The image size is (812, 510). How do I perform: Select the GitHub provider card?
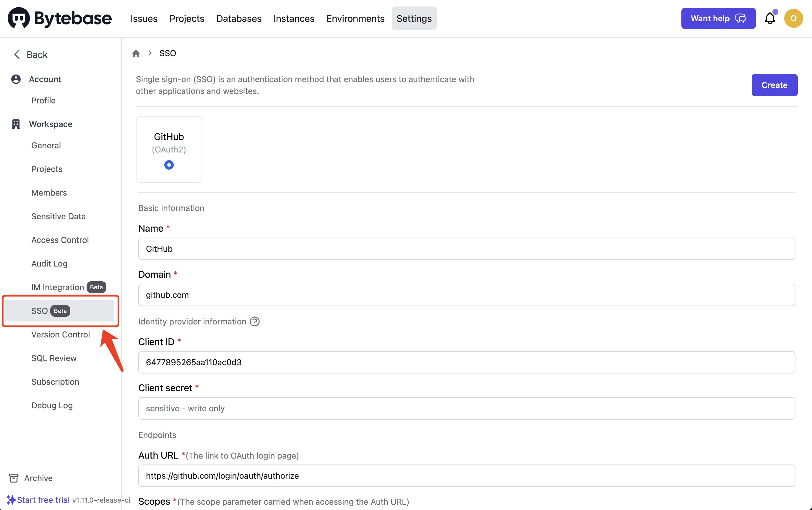coord(169,150)
